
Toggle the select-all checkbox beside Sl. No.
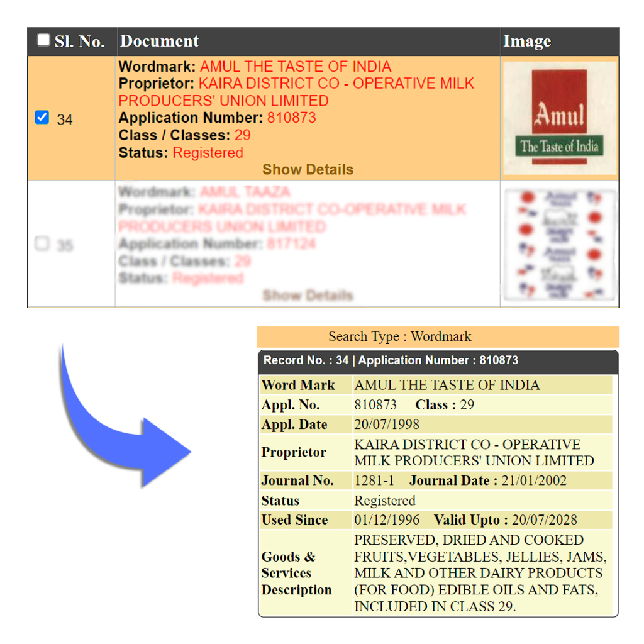43,40
